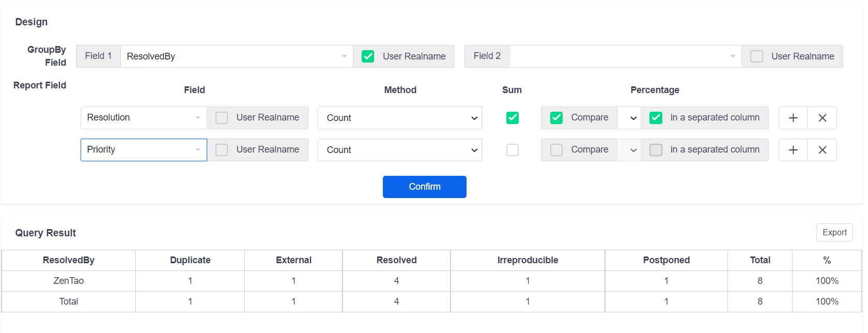Check User Realname beside Resolution field
The image size is (868, 333).
click(x=222, y=118)
